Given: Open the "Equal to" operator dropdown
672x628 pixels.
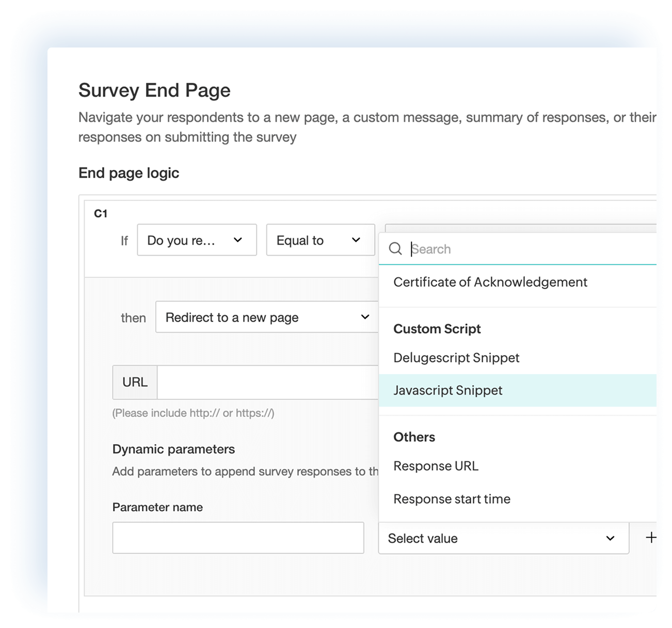Looking at the screenshot, I should point(320,240).
